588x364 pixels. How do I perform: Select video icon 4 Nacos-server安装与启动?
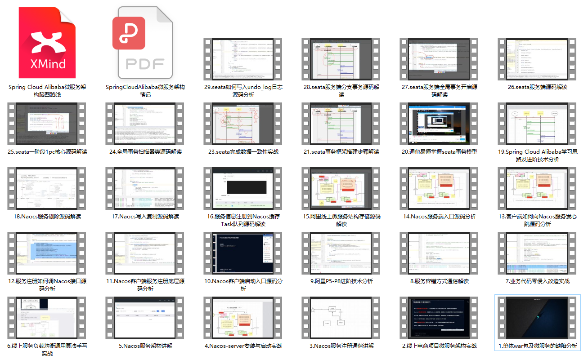point(243,318)
